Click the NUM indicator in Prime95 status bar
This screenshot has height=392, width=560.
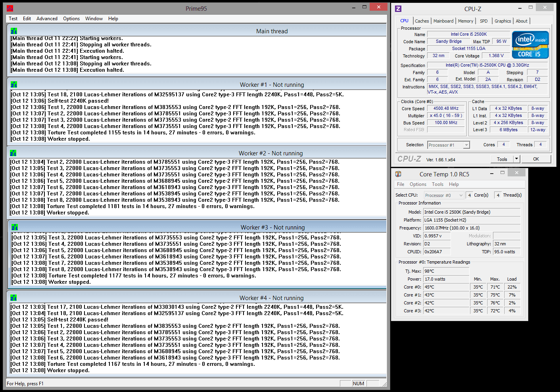(x=359, y=383)
